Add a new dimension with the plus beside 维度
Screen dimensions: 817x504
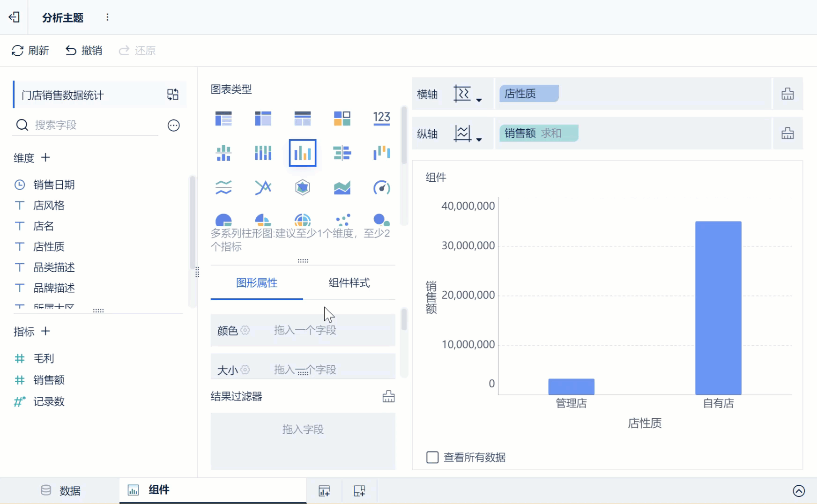[45, 157]
